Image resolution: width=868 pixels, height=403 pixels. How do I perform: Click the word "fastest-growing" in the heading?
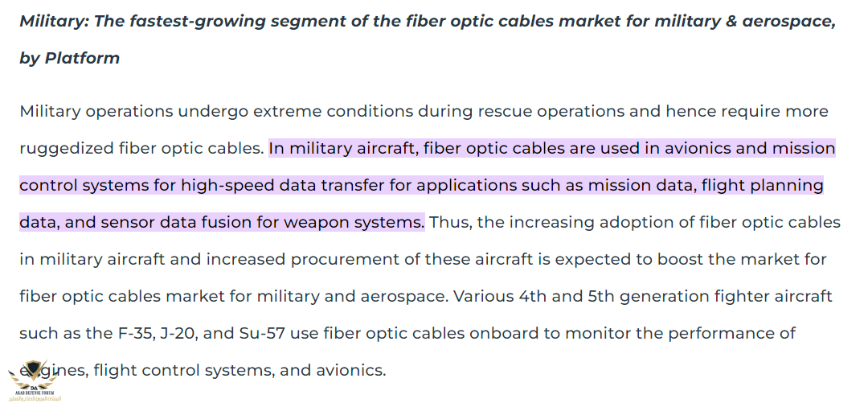194,21
